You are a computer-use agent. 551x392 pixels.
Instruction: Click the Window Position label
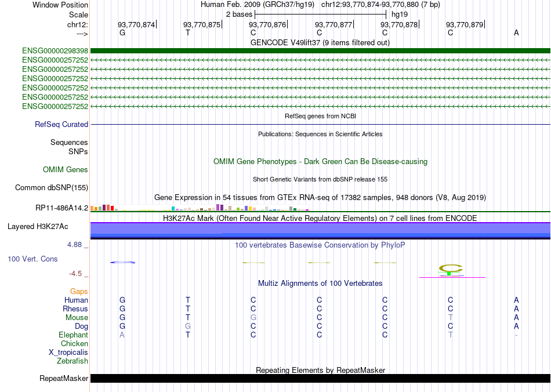pos(60,5)
